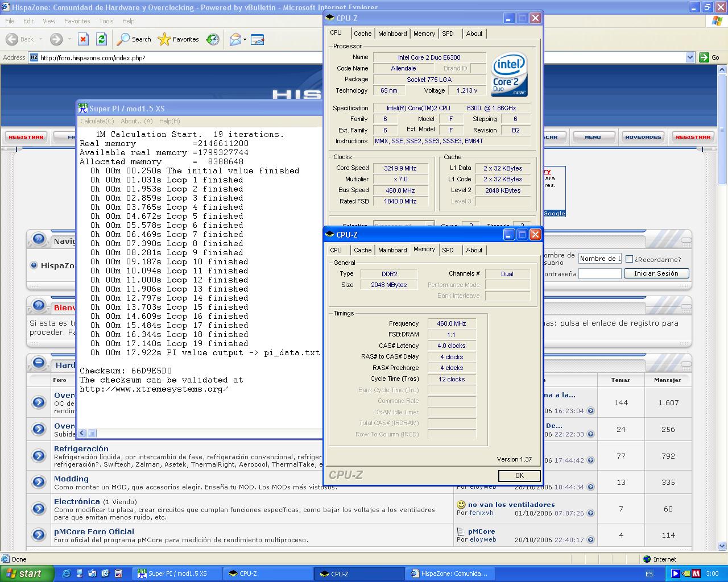Select the HispaZone radio button
Image resolution: width=728 pixels, height=582 pixels.
pyautogui.click(x=34, y=265)
